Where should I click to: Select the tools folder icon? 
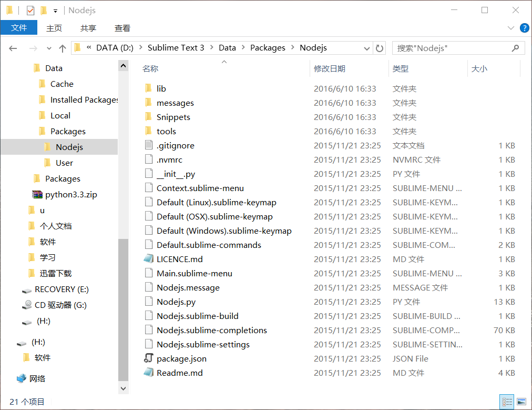tap(148, 131)
